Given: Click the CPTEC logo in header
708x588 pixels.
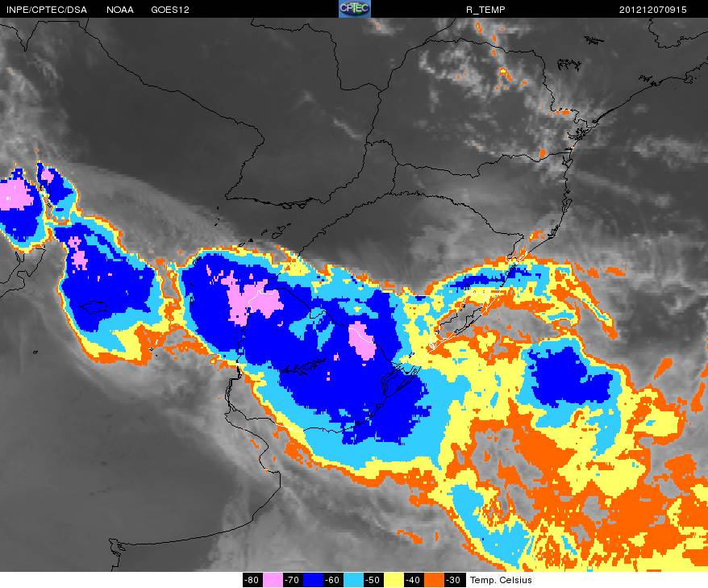Looking at the screenshot, I should [355, 9].
